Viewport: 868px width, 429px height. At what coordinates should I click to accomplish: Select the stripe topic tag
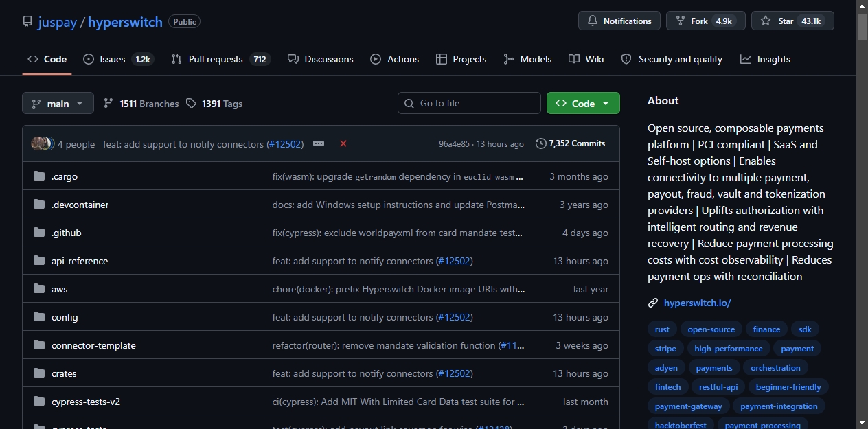point(665,349)
